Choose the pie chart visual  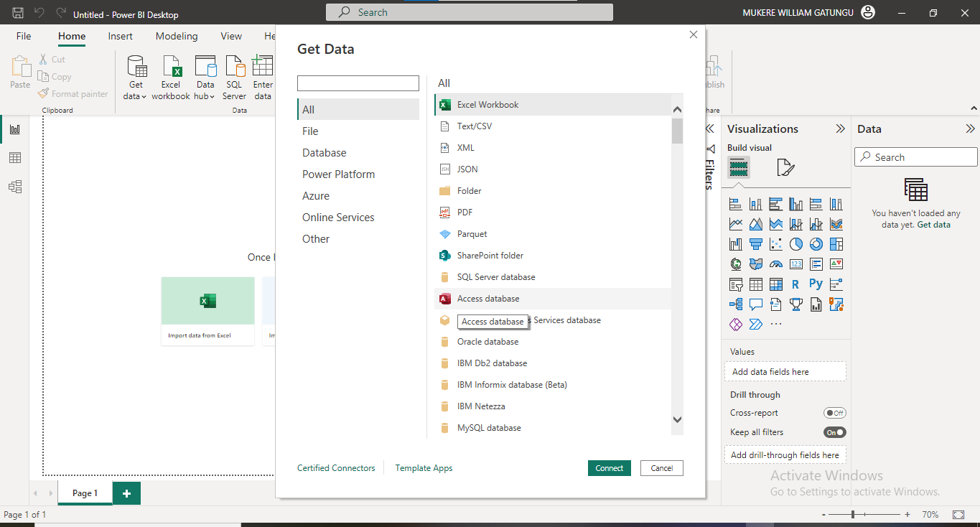pyautogui.click(x=795, y=244)
